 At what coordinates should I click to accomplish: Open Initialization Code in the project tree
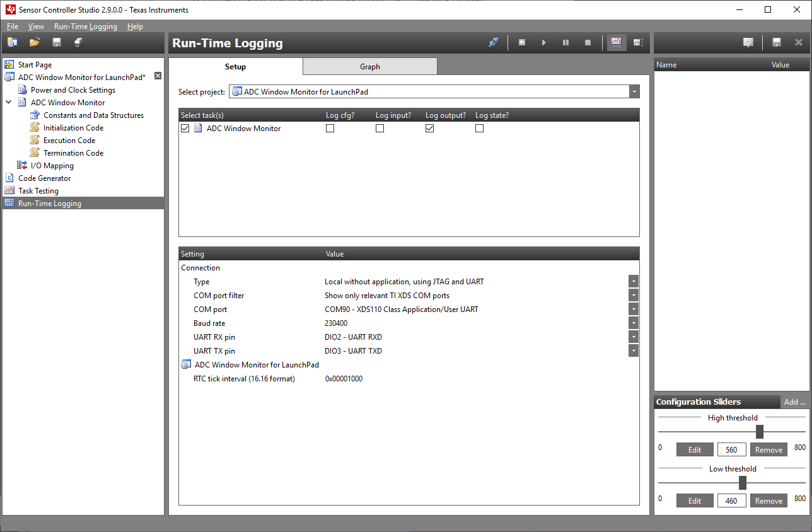(x=73, y=127)
